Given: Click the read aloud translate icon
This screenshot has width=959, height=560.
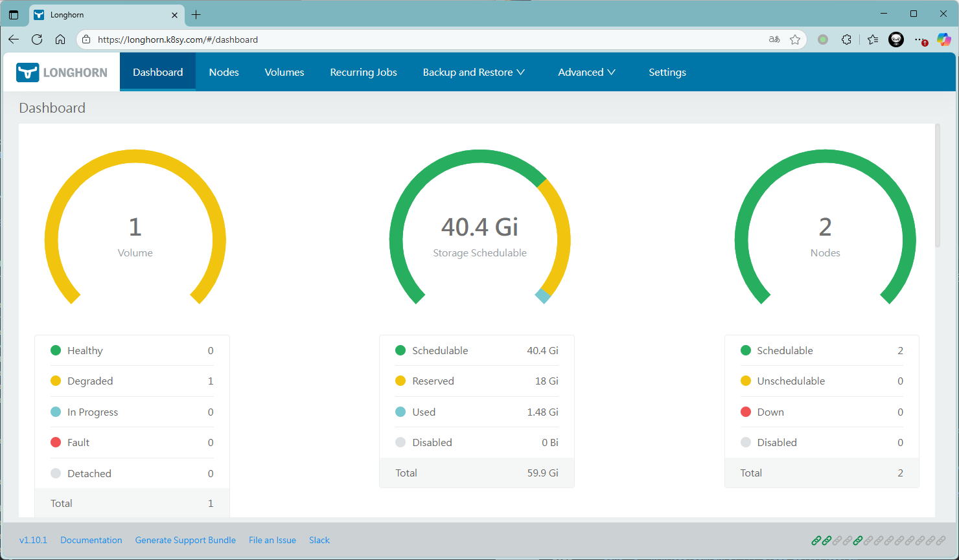Looking at the screenshot, I should pos(774,39).
